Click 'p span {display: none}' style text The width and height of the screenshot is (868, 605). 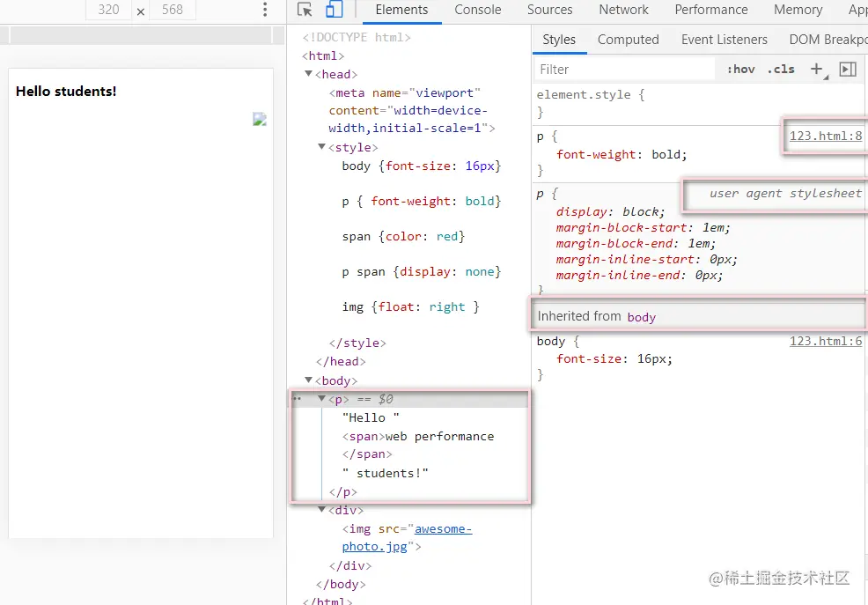click(x=422, y=272)
